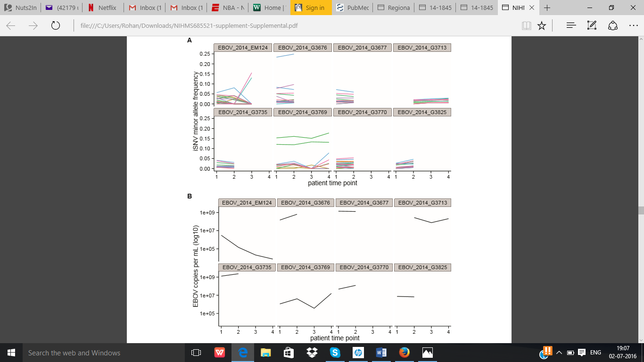The width and height of the screenshot is (644, 362).
Task: Switch to Regiona tab
Action: [x=393, y=8]
